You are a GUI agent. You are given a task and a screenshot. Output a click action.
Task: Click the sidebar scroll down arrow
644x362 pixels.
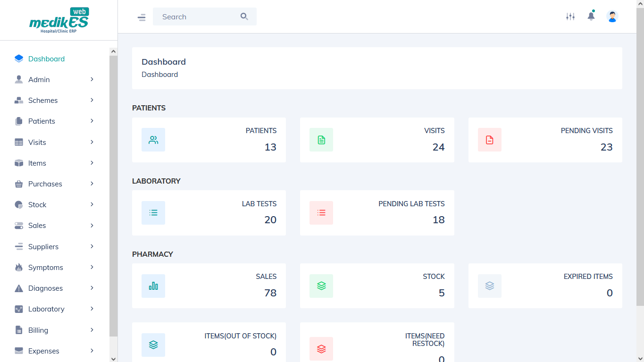113,358
